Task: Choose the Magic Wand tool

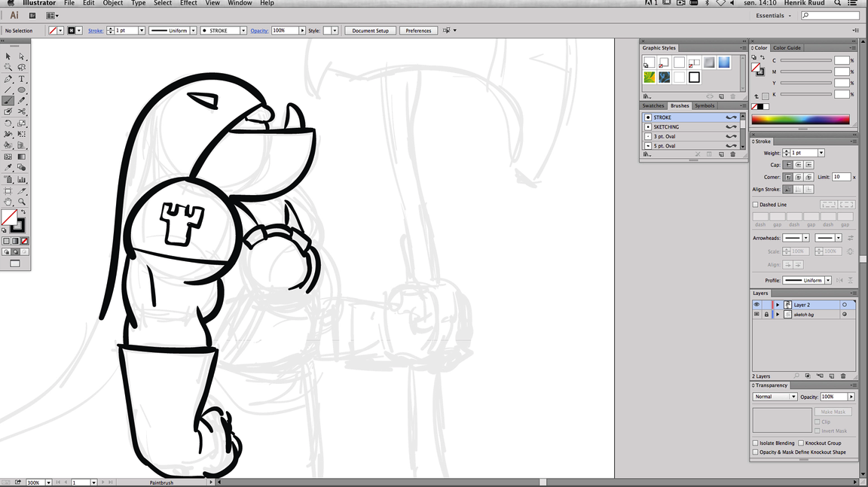Action: 8,68
